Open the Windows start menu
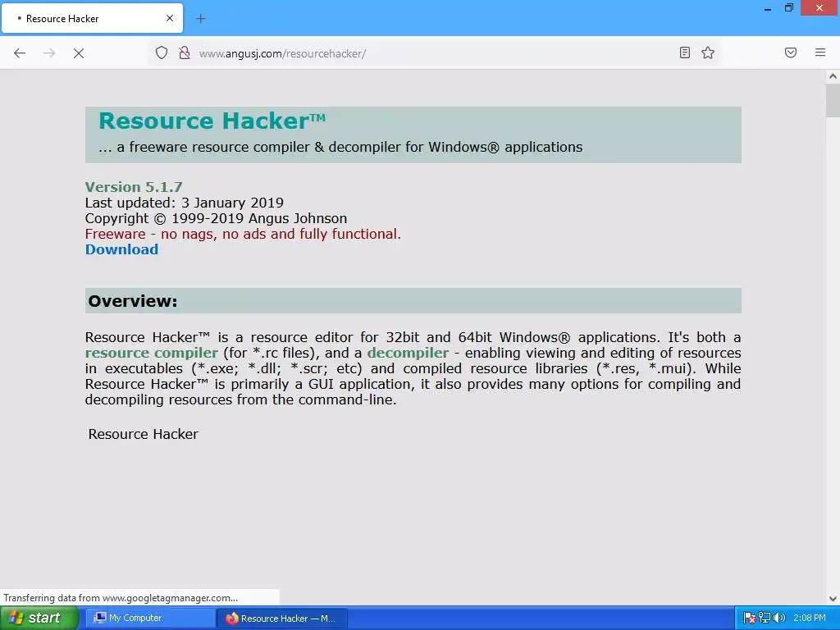The width and height of the screenshot is (840, 630). click(39, 619)
